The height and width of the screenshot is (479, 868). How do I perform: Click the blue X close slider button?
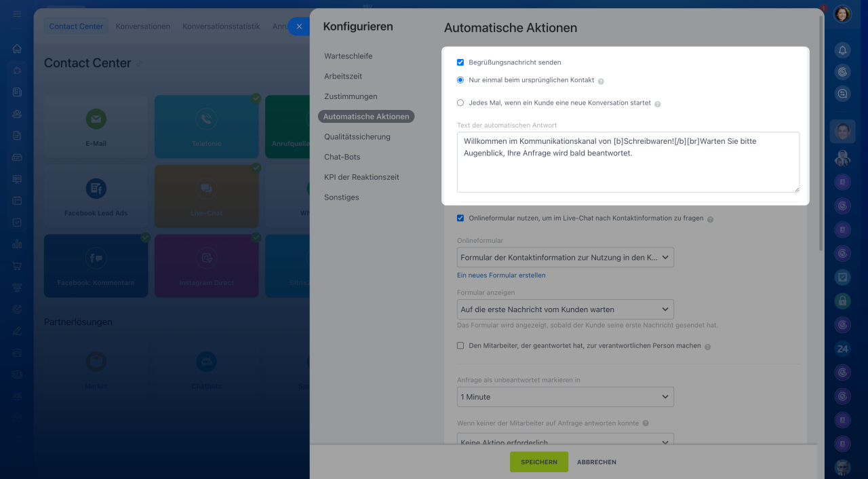coord(299,26)
